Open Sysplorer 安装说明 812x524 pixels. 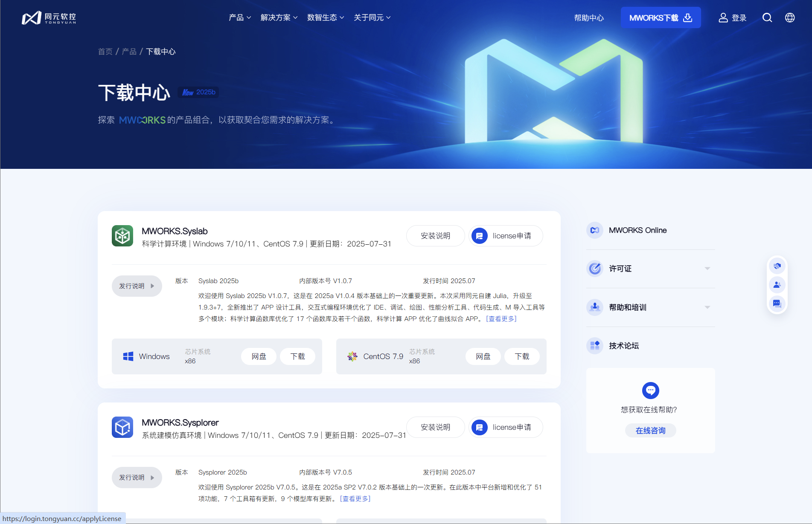pos(435,427)
